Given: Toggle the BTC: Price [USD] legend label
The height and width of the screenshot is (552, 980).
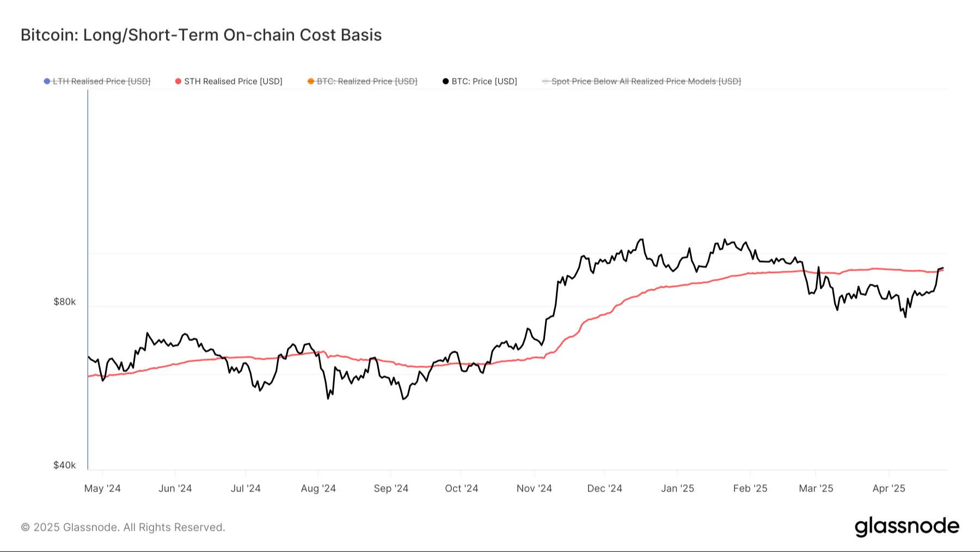Looking at the screenshot, I should coord(484,82).
